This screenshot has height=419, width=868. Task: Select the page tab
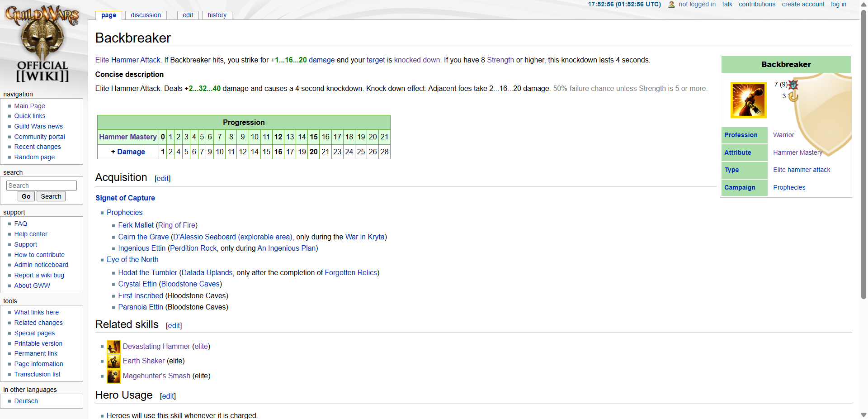(108, 15)
